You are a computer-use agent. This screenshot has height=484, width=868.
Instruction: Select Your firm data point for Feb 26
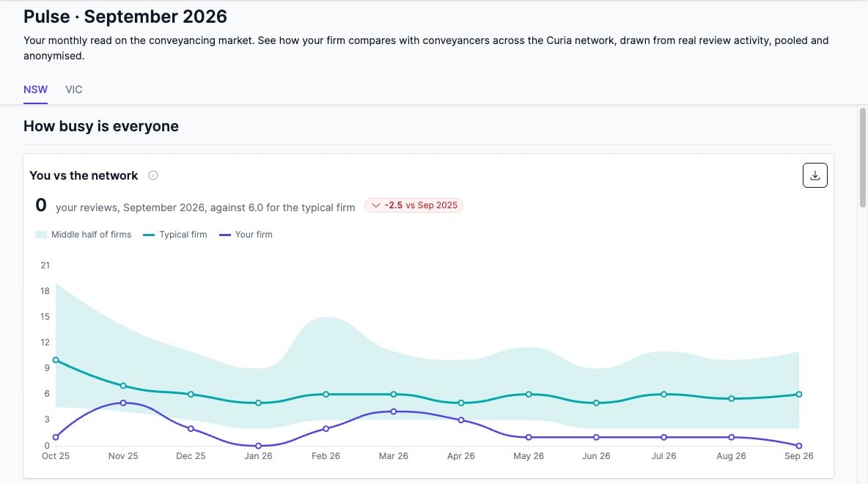pos(326,428)
